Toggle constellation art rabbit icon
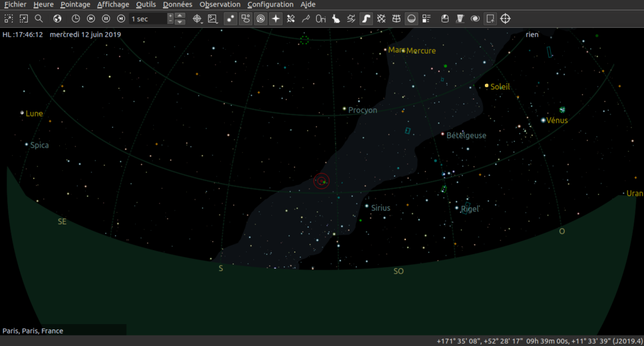The height and width of the screenshot is (346, 644). point(336,19)
